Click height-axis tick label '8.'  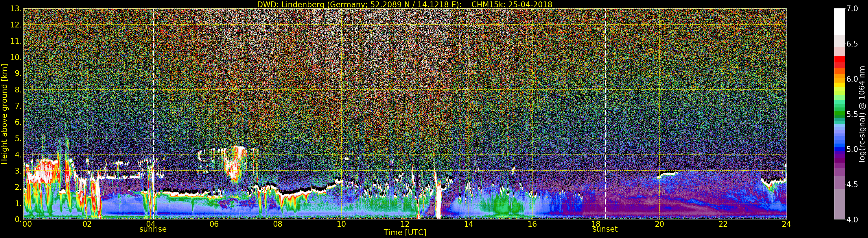point(18,90)
